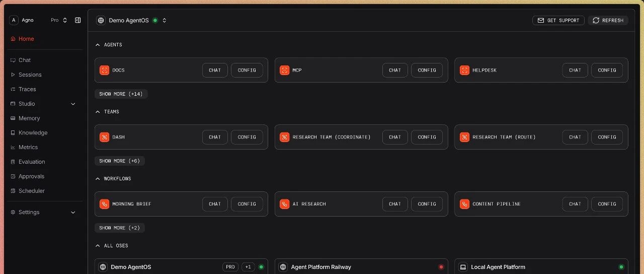Screen dimensions: 644x274
Task: Click the Studio icon in sidebar
Action: point(13,104)
